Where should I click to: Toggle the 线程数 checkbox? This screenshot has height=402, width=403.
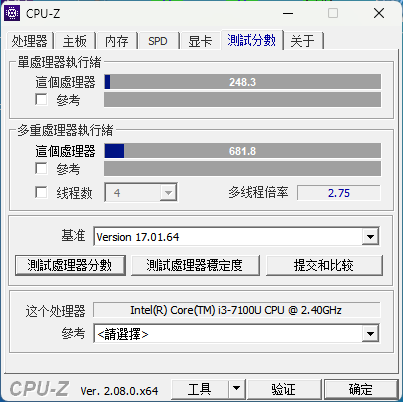[x=41, y=192]
